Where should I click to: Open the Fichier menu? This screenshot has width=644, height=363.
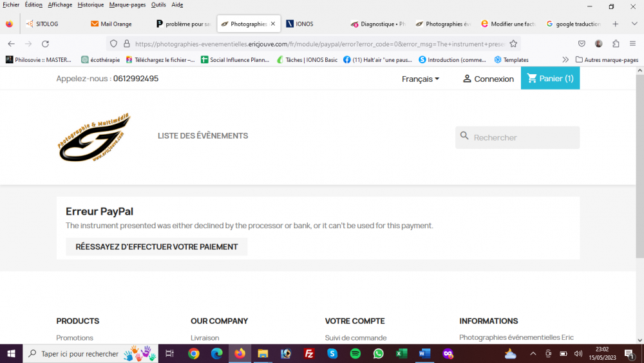(11, 5)
